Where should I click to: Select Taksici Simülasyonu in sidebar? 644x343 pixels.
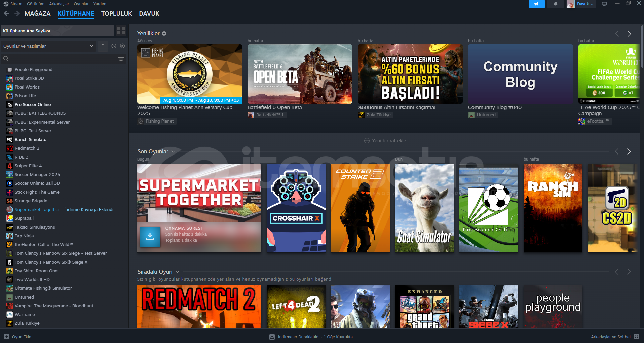pos(35,227)
